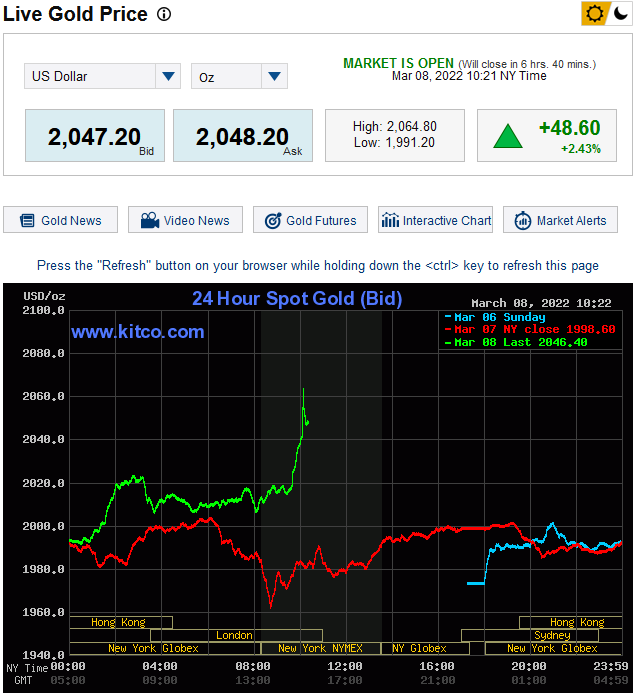Open the Interactive Chart button
The width and height of the screenshot is (638, 695).
[435, 220]
